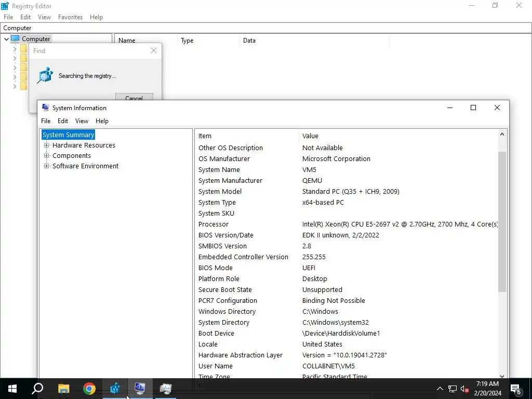Click scroll up arrow in System Information
The width and height of the screenshot is (532, 399).
(x=502, y=135)
